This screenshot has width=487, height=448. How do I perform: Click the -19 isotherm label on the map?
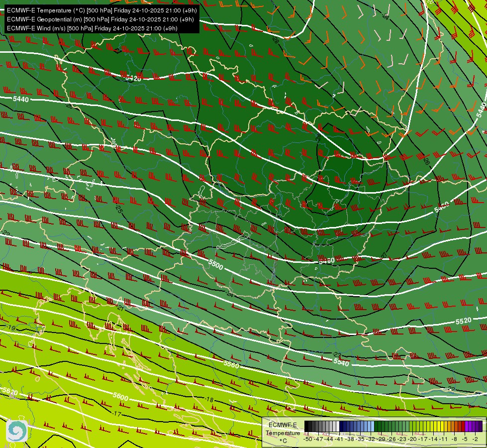click(x=11, y=328)
